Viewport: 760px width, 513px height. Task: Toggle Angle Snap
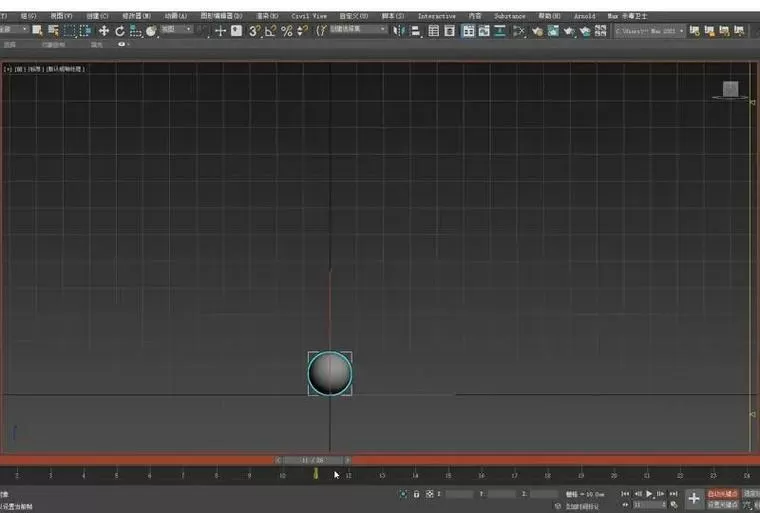point(270,31)
